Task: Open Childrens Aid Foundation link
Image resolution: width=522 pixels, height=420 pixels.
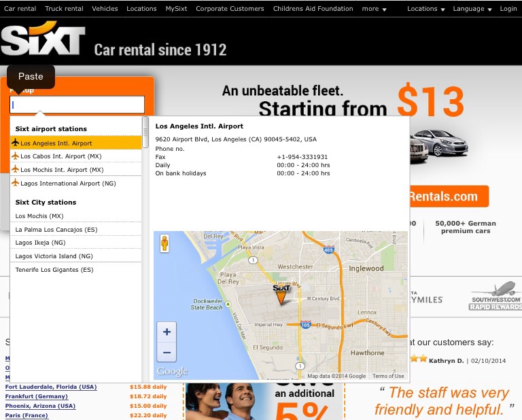Action: 313,9
